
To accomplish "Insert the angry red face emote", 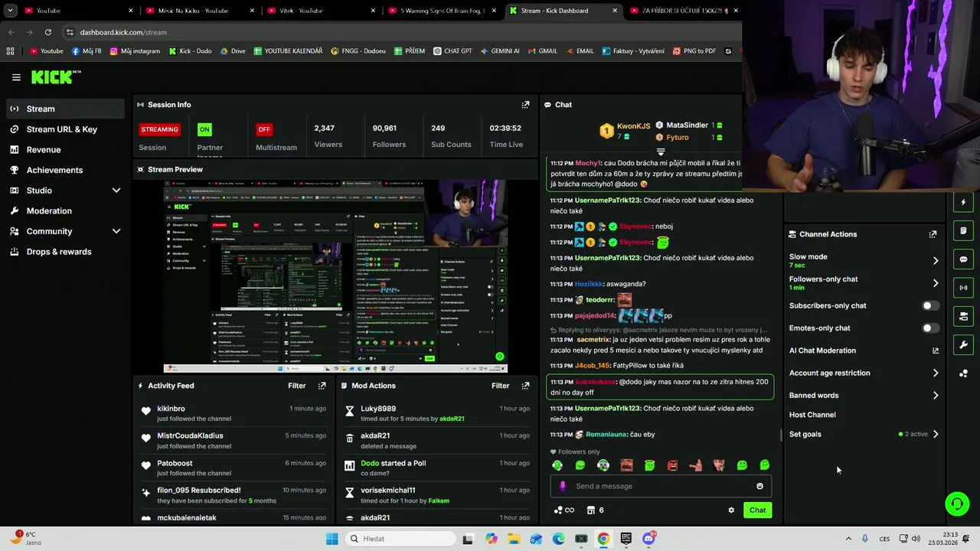I will pyautogui.click(x=672, y=465).
